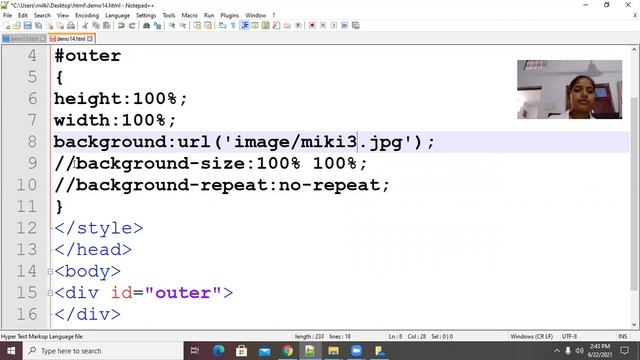Open the Settings menu
640x360 pixels.
pos(146,15)
